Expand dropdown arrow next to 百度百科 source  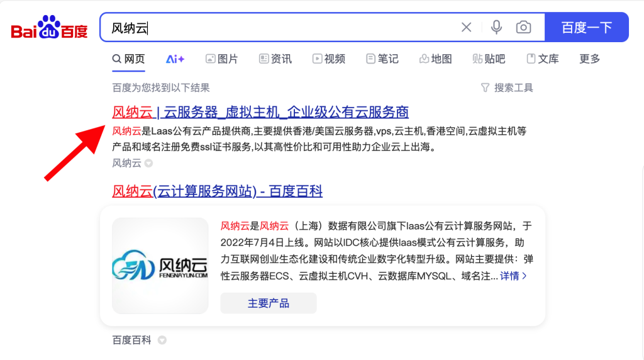[x=162, y=340]
